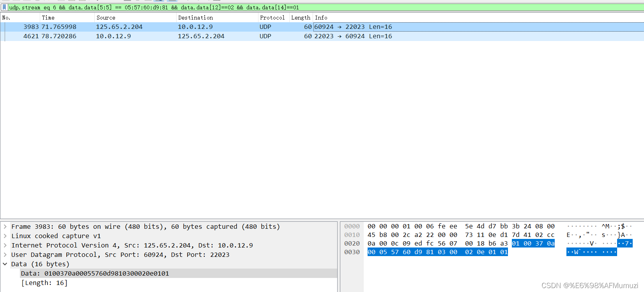The height and width of the screenshot is (292, 644).
Task: Click highlighted ASCII text '··7·'
Action: pyautogui.click(x=625, y=244)
